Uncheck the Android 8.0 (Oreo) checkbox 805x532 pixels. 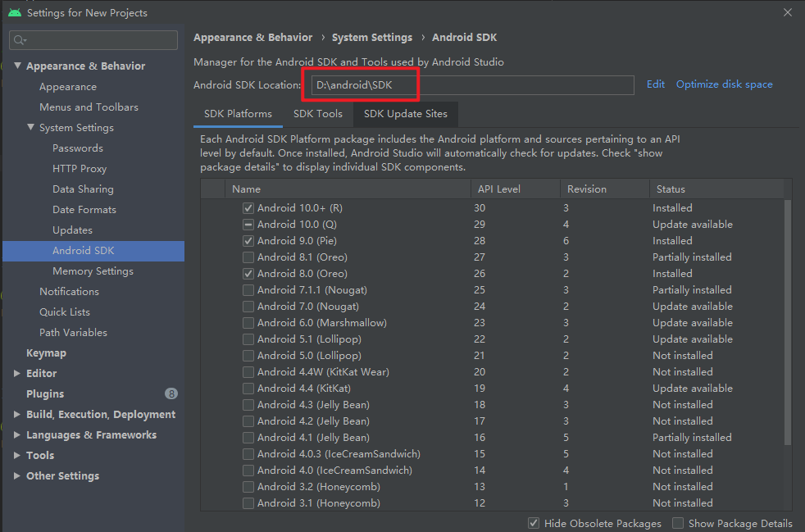(248, 274)
